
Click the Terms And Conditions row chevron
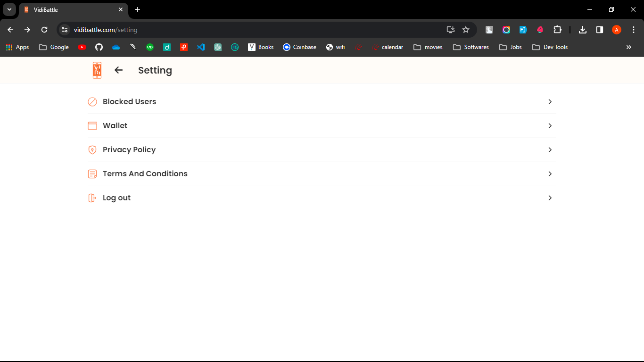(550, 174)
